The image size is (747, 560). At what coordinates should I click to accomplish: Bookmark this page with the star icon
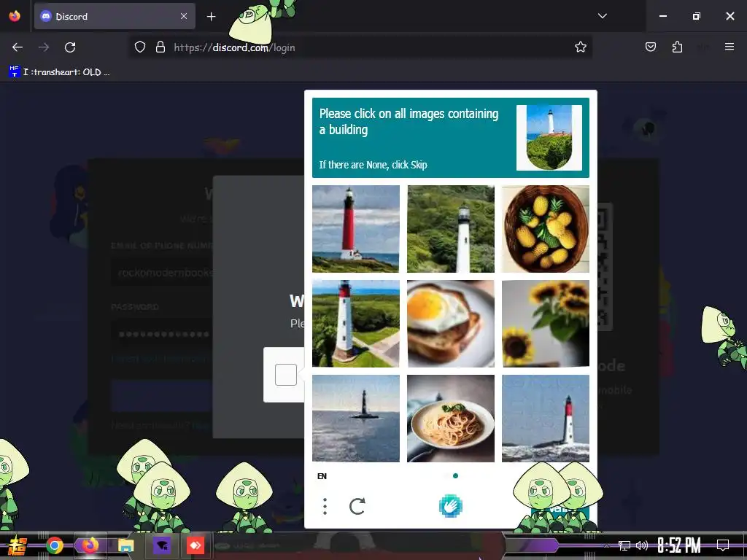coord(580,47)
